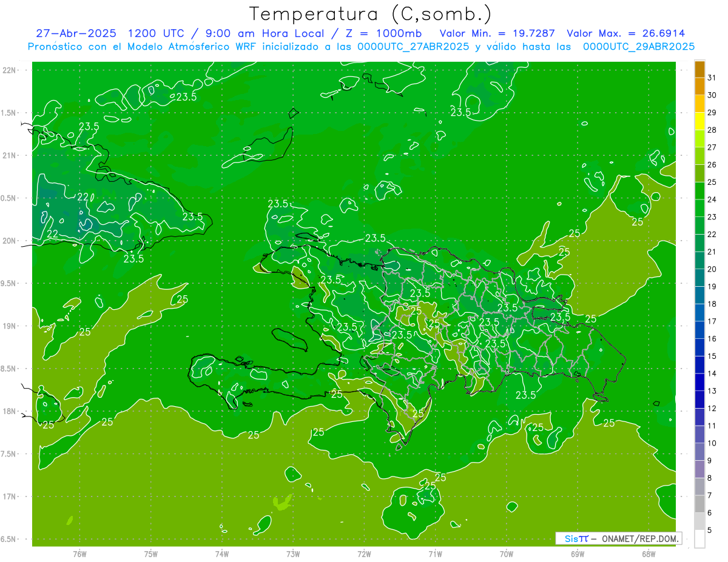
Task: Click the dark orange swatch above 31 on color scale
Action: 699,69
